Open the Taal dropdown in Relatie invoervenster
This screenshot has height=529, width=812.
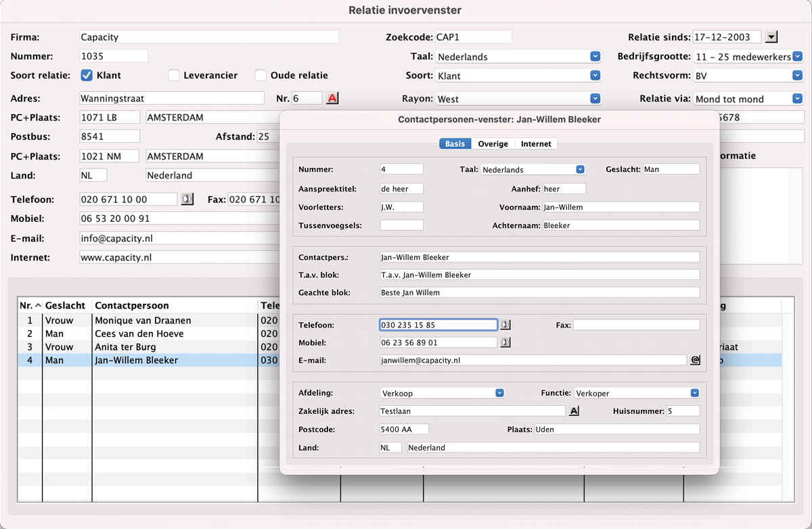(519, 57)
